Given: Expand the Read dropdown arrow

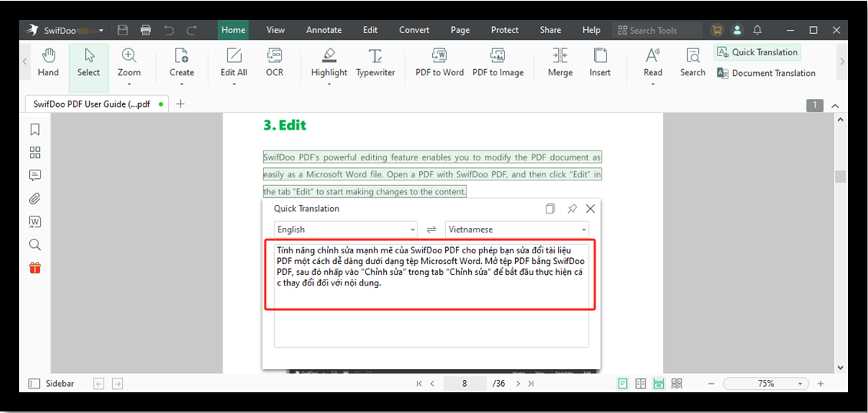Looking at the screenshot, I should coord(652,84).
